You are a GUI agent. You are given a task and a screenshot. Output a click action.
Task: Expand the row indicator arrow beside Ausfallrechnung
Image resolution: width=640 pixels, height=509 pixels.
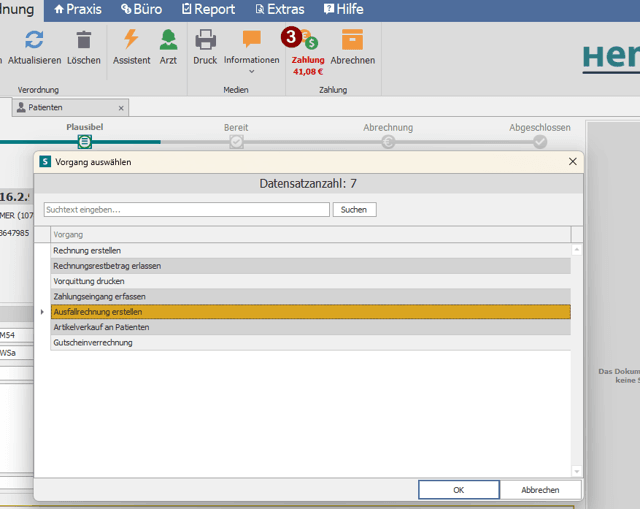pos(42,312)
